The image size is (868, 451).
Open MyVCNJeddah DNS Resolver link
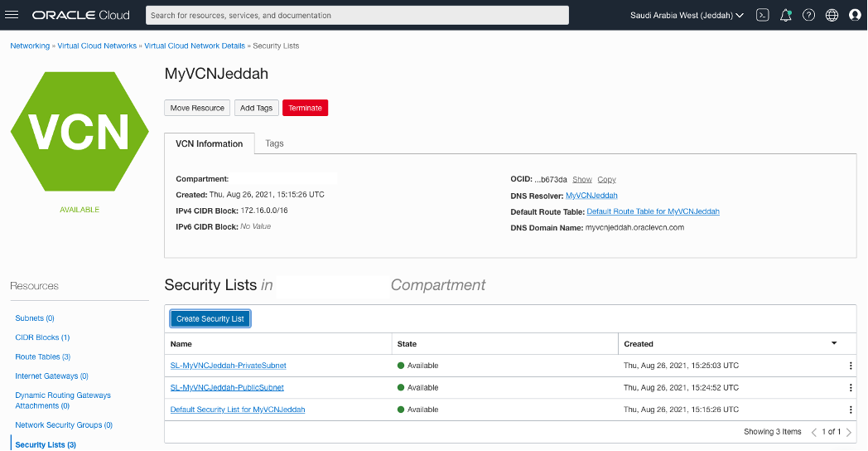591,196
